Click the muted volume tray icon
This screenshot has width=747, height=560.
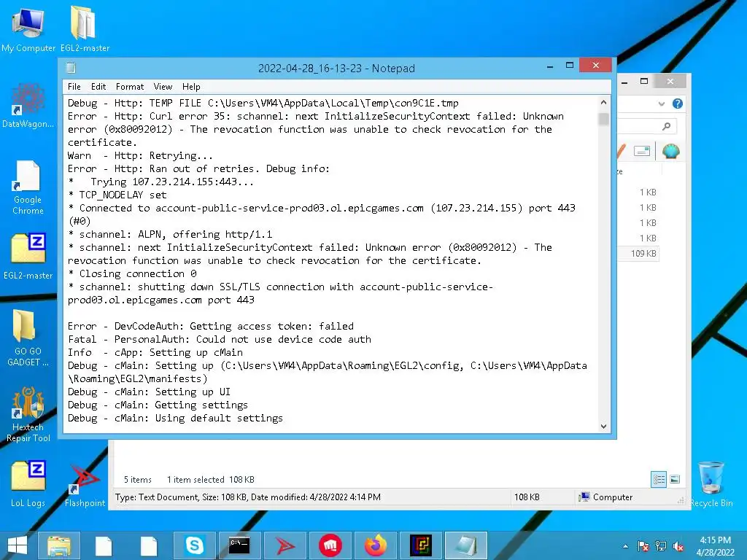[x=678, y=546]
